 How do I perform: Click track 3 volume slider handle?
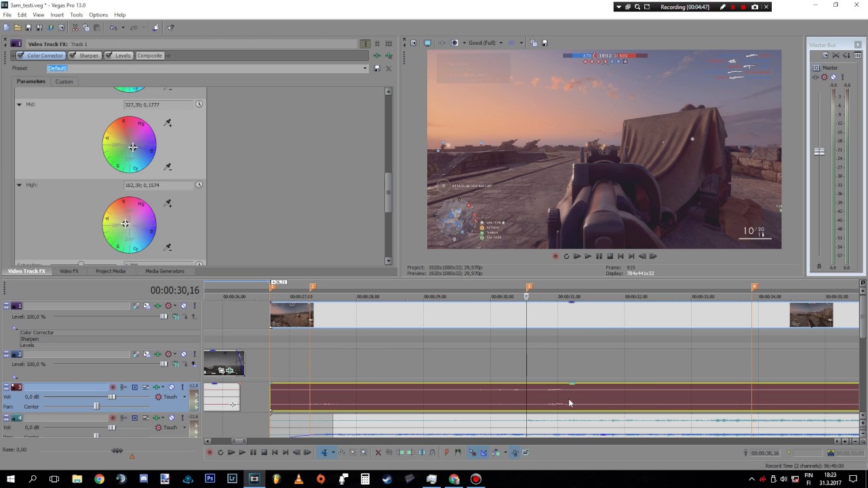(x=112, y=396)
